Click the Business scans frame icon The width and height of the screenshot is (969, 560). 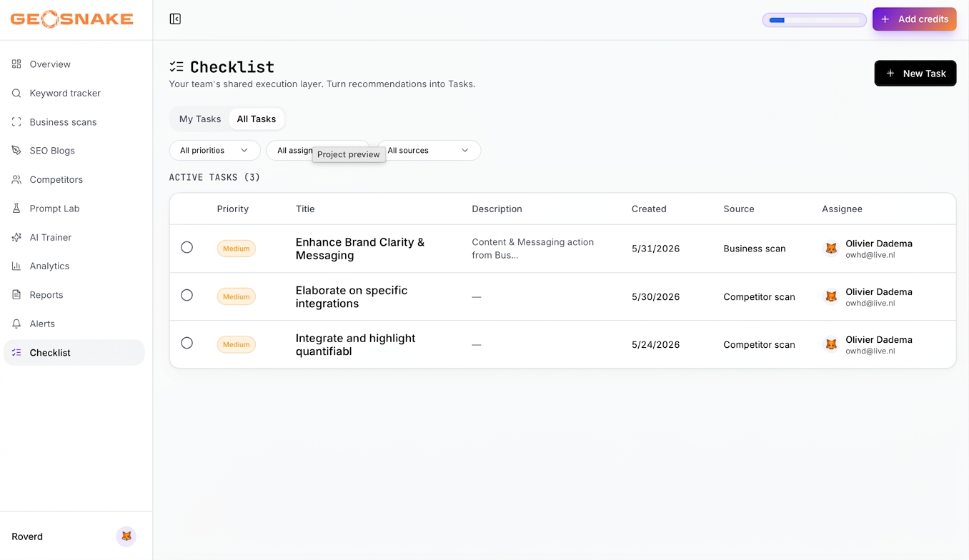click(x=16, y=122)
